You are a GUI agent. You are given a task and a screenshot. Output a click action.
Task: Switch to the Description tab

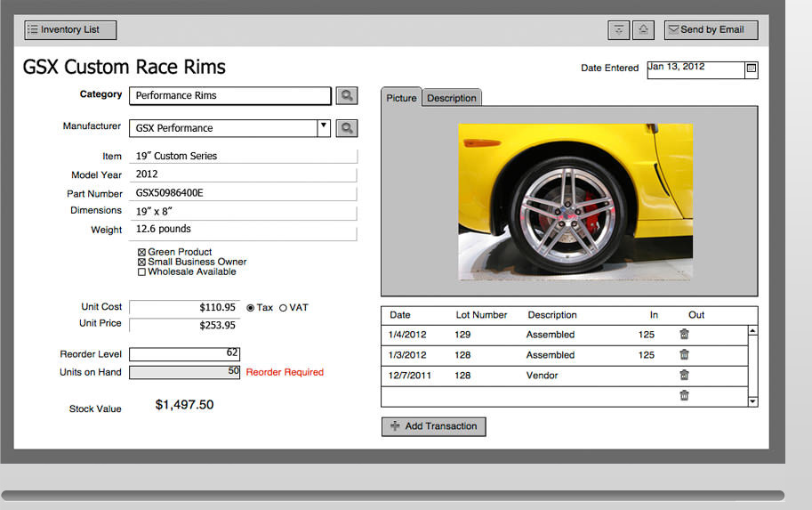[451, 98]
